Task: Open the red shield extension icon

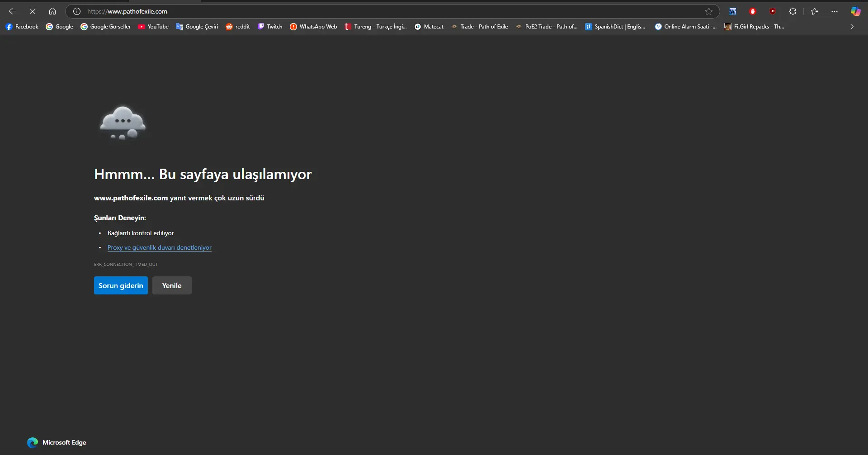Action: (753, 11)
